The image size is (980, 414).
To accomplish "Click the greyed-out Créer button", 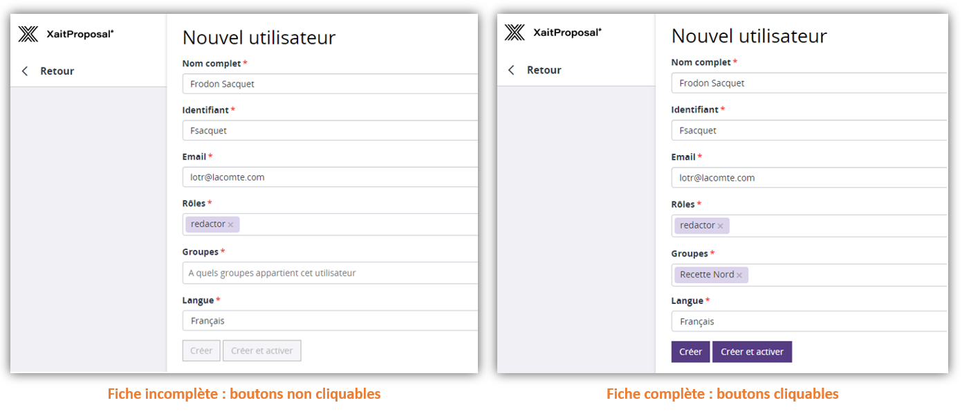I will (201, 351).
